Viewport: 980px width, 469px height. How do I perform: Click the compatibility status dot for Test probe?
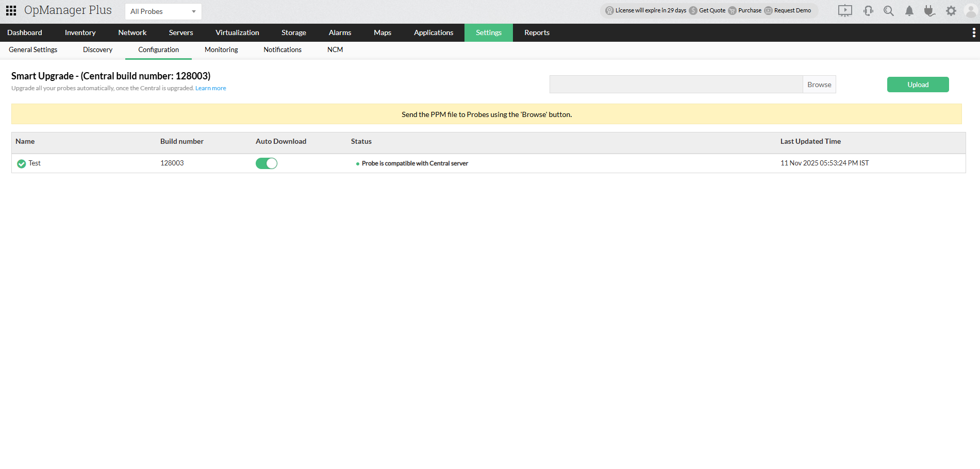[x=358, y=163]
